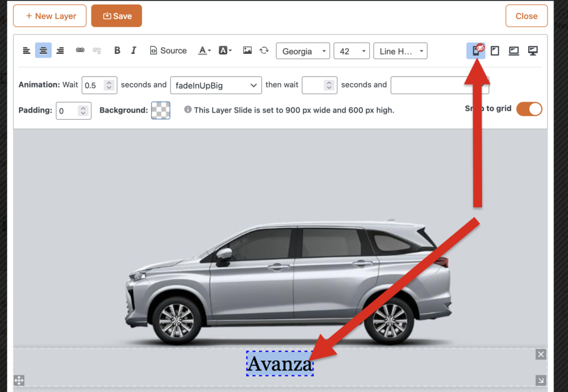Open the Background color swatch
The height and width of the screenshot is (392, 568).
(161, 110)
